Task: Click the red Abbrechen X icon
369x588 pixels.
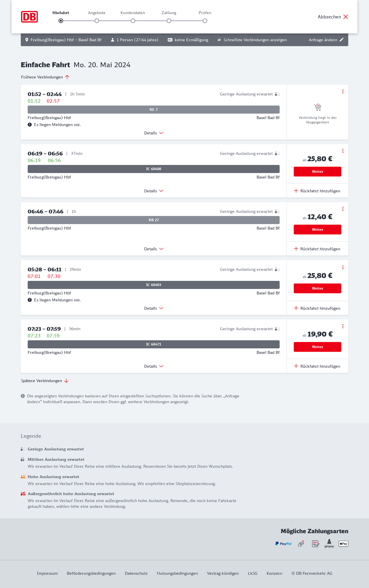Action: tap(346, 17)
